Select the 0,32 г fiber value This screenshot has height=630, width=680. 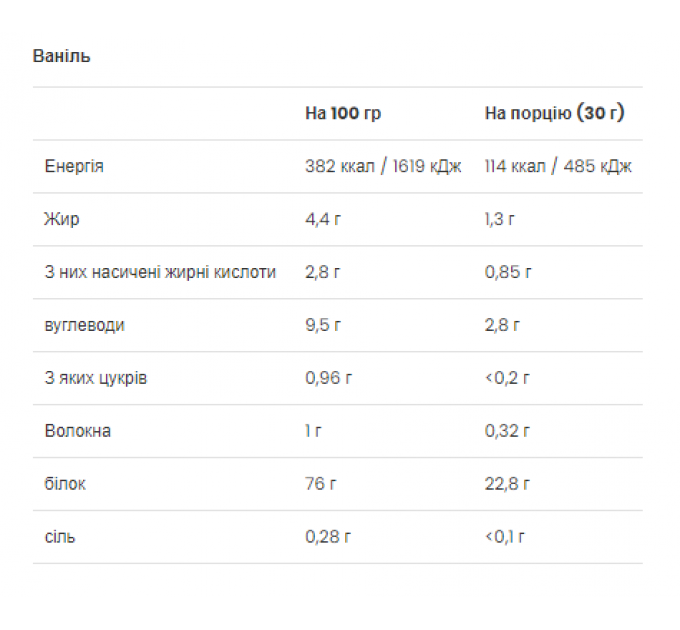(x=507, y=431)
